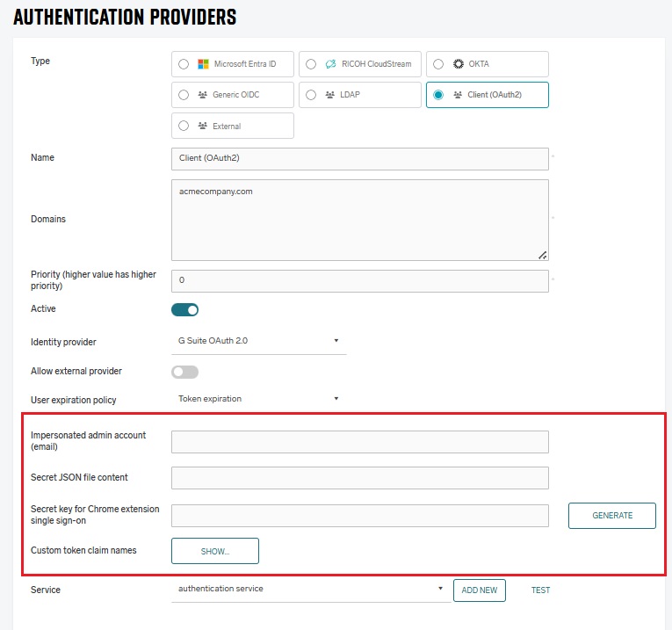Select the Microsoft Entra ID radio button
Image resolution: width=672 pixels, height=630 pixels.
point(184,64)
